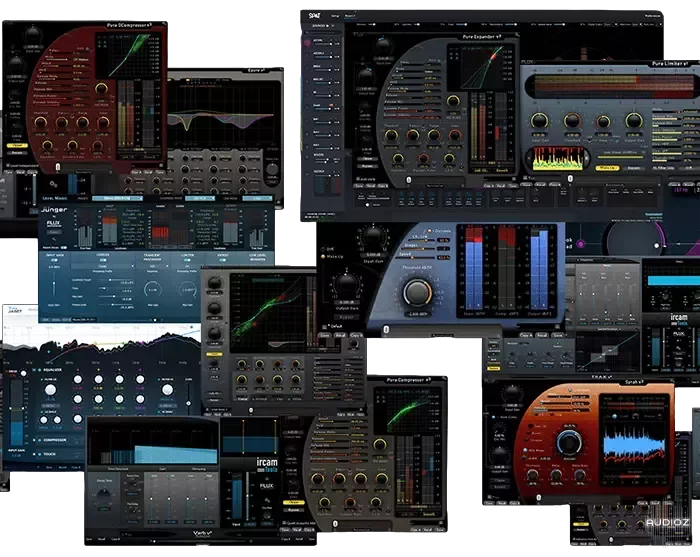Toggle Auto Comp checkbox in Pure Expander
Viewport: 700px width, 557px height.
[x=358, y=179]
